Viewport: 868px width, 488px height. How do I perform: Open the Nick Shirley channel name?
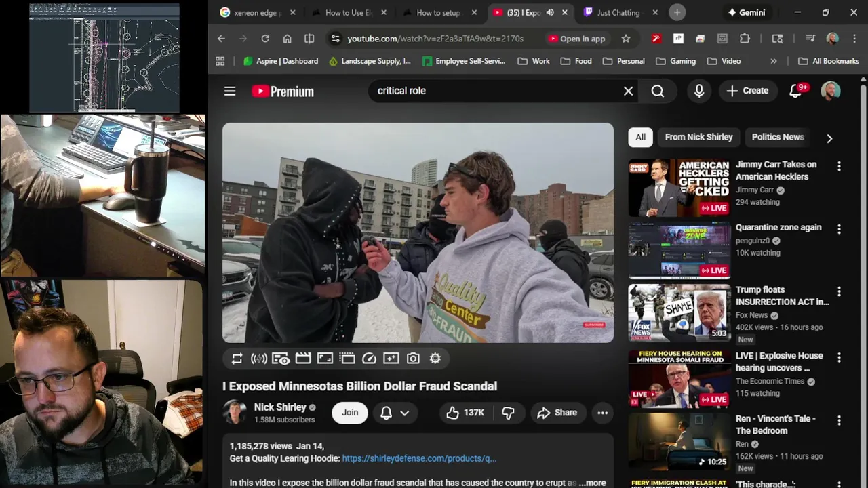click(x=280, y=407)
